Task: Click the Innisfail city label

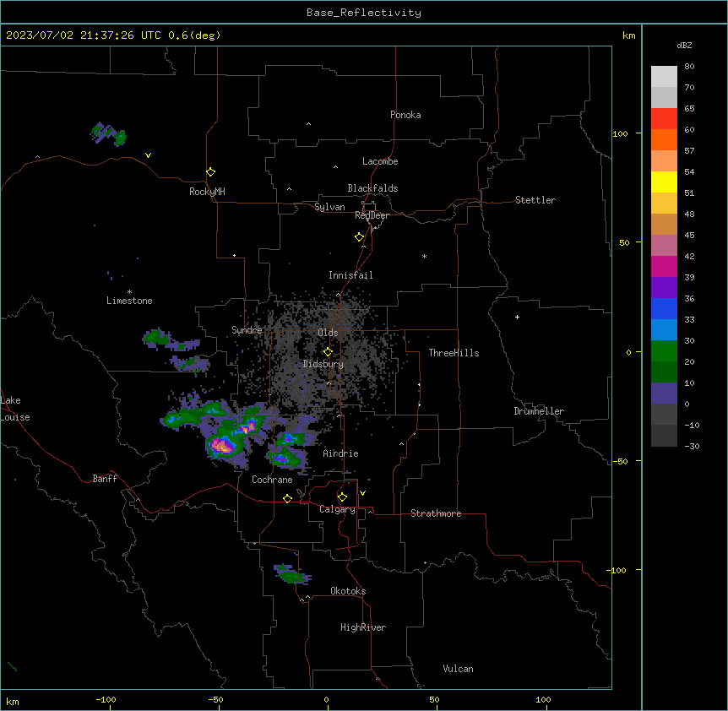Action: 350,275
